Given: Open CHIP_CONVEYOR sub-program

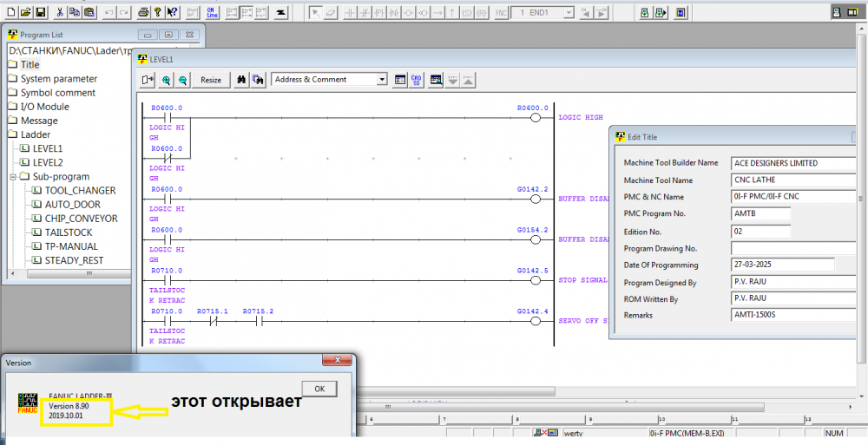Looking at the screenshot, I should point(82,219).
